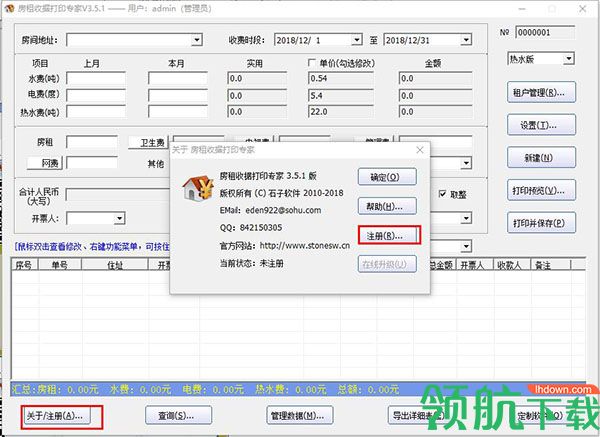
Task: Click 当前状态: 未注册 text
Action: point(251,263)
